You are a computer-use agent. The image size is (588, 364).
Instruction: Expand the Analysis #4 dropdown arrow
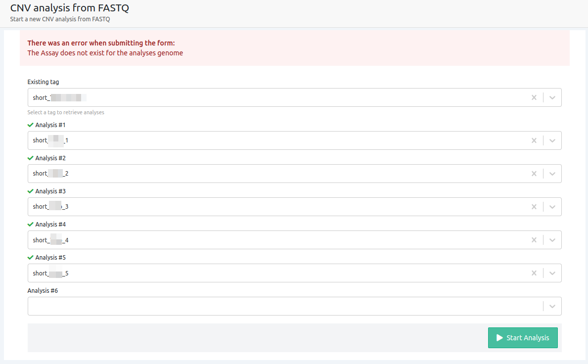coord(552,240)
